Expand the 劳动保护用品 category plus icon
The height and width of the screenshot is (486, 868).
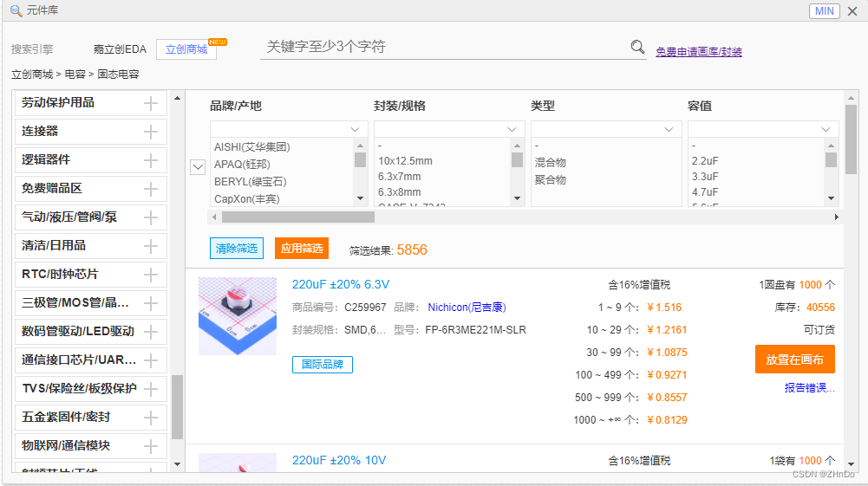151,103
